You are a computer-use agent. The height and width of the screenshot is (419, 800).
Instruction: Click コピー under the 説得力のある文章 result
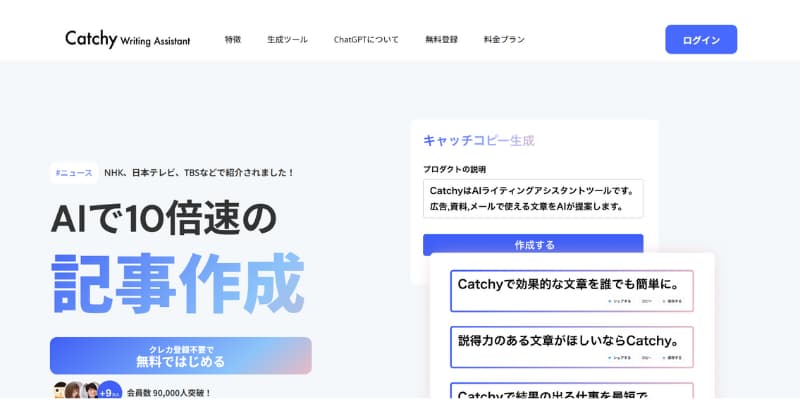click(646, 358)
